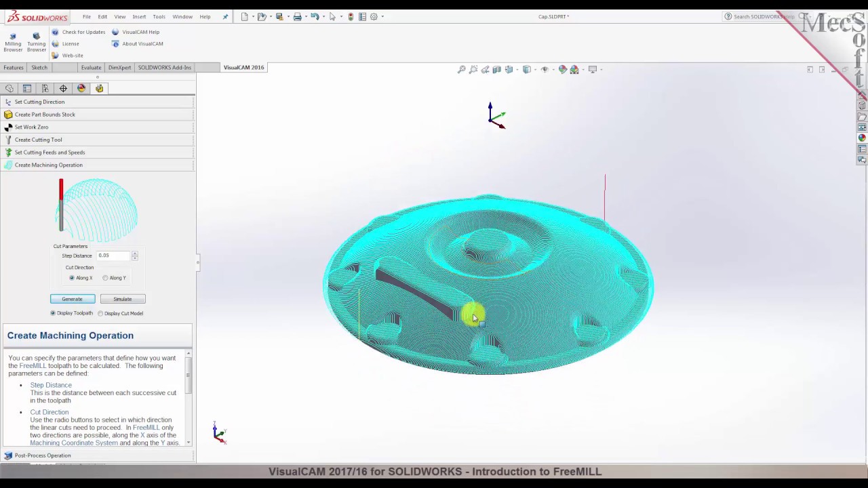
Task: Click the Generate button
Action: [x=73, y=299]
